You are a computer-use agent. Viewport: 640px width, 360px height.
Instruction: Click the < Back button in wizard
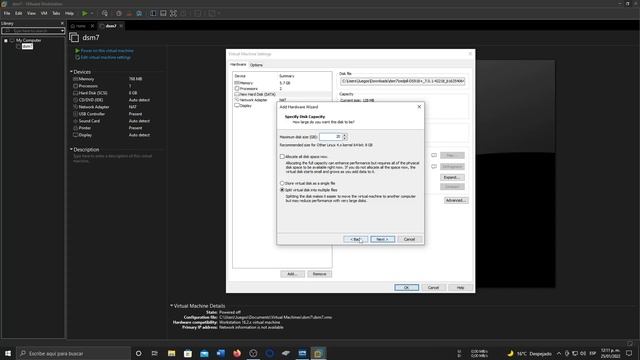tap(356, 239)
